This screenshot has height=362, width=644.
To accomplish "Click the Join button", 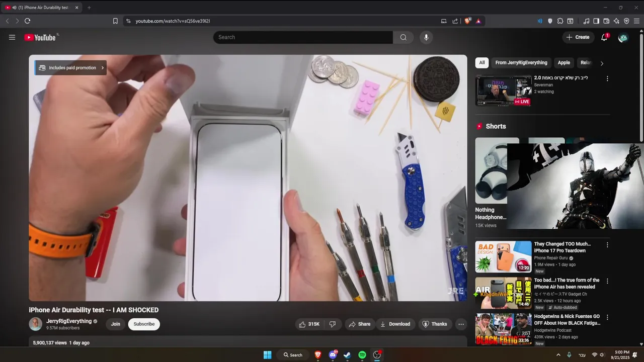I will (116, 324).
